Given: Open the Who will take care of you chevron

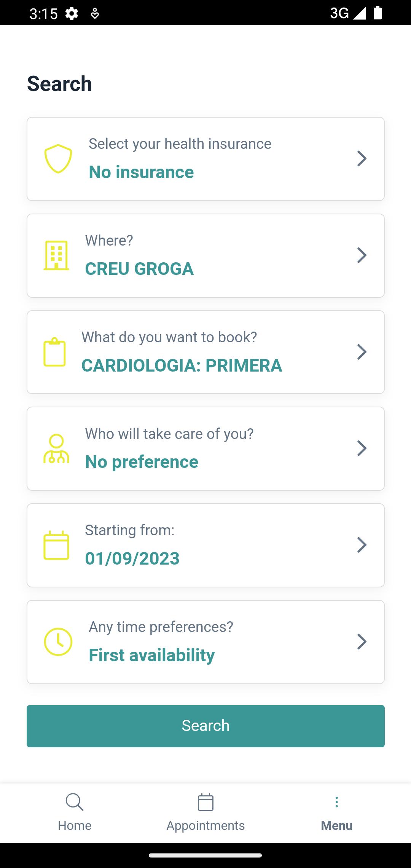Looking at the screenshot, I should pos(362,448).
